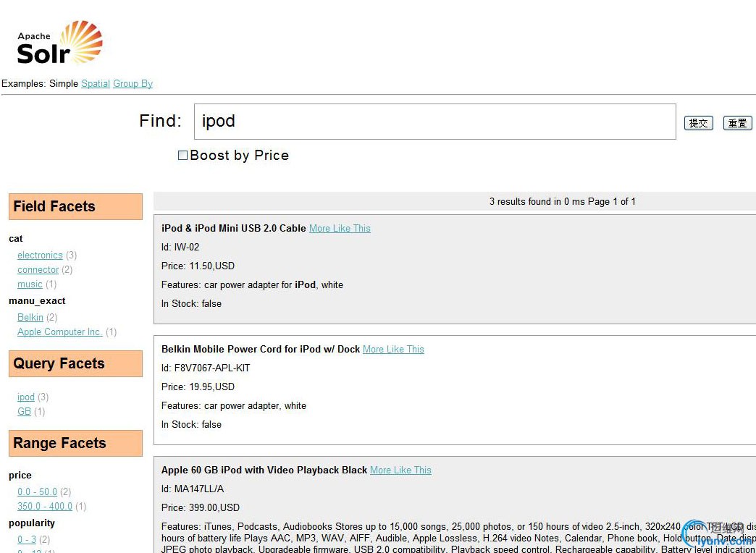Click 'Belkin Mobile Power Cord for iPod w/ Dock' title
The width and height of the screenshot is (756, 553).
[x=261, y=349]
